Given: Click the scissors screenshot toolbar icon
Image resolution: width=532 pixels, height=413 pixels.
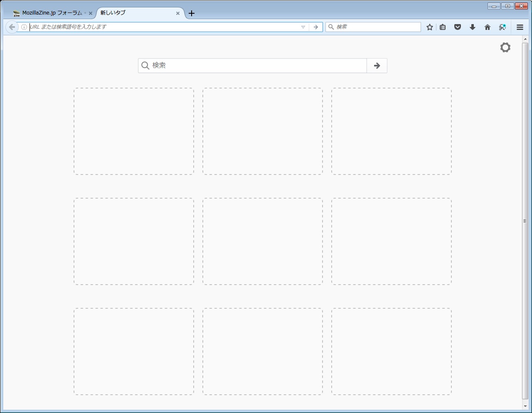Looking at the screenshot, I should [502, 27].
